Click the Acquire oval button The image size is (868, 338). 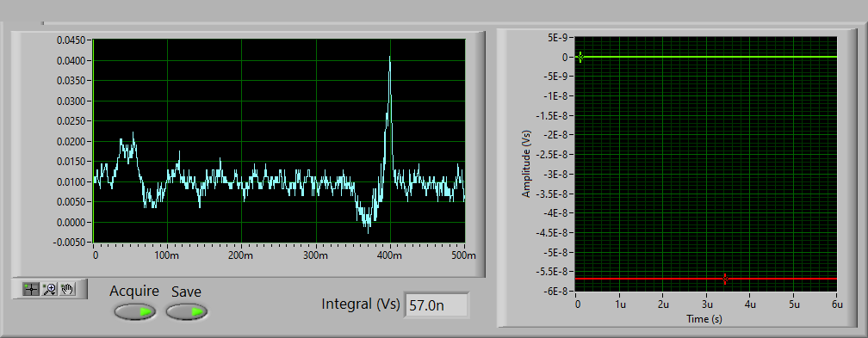pos(135,312)
